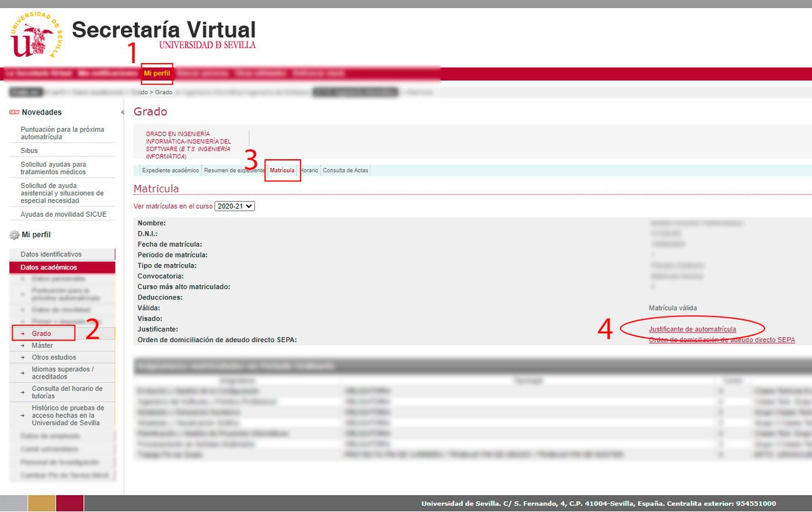Click the 'Ver matrículas en el curso' label
This screenshot has width=812, height=512.
[x=173, y=206]
